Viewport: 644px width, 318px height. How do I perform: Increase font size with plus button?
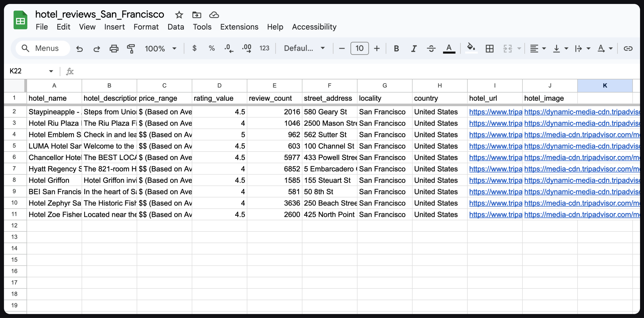coord(377,48)
